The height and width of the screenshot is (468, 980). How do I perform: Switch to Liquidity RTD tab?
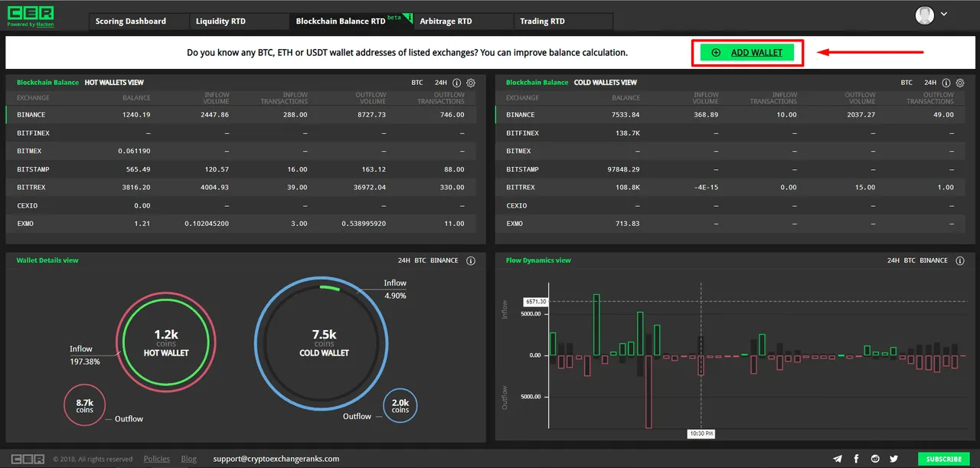(x=240, y=21)
